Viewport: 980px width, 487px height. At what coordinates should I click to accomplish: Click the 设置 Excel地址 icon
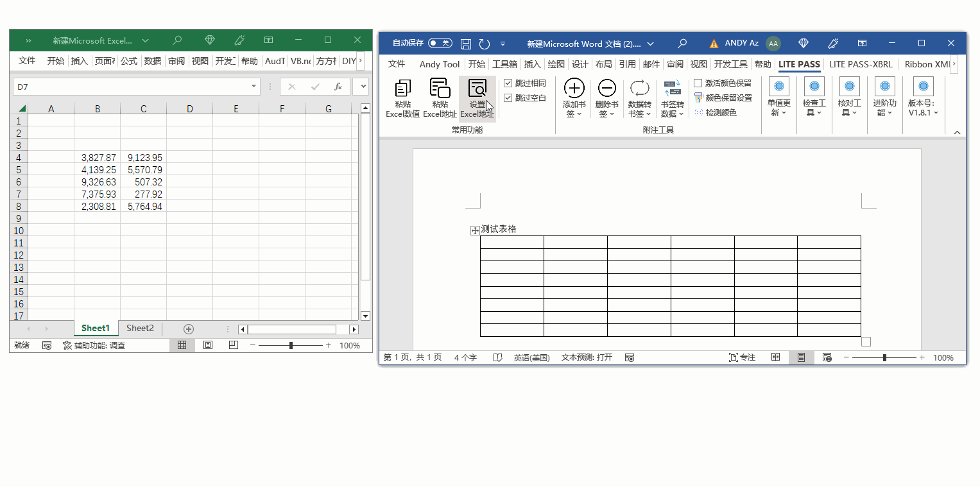coord(477,89)
